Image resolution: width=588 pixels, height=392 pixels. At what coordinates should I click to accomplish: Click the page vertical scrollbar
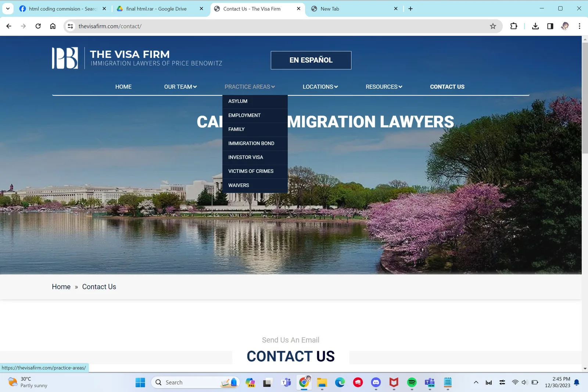585,98
